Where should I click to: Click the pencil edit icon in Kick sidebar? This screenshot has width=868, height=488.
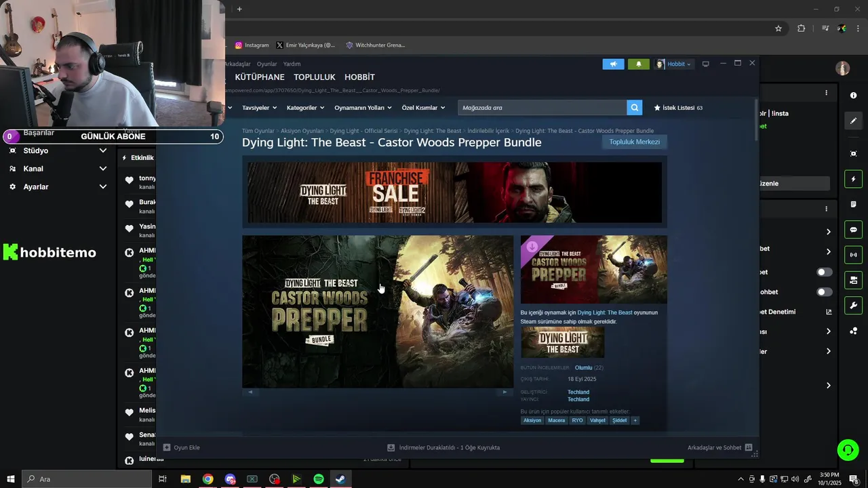point(853,121)
